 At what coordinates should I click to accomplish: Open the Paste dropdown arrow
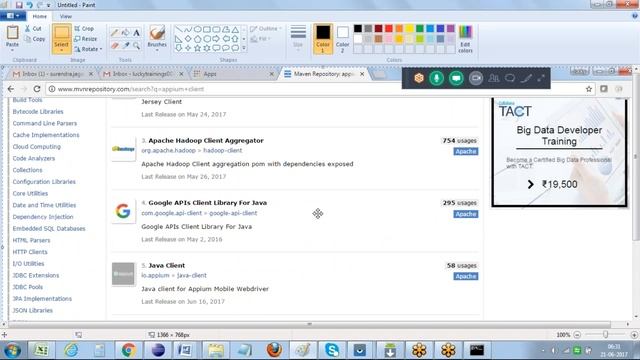click(12, 50)
